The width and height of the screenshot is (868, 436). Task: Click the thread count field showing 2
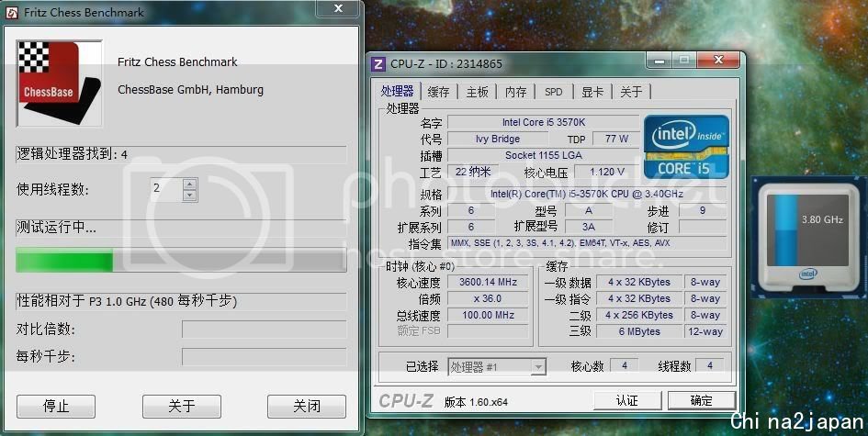[166, 189]
